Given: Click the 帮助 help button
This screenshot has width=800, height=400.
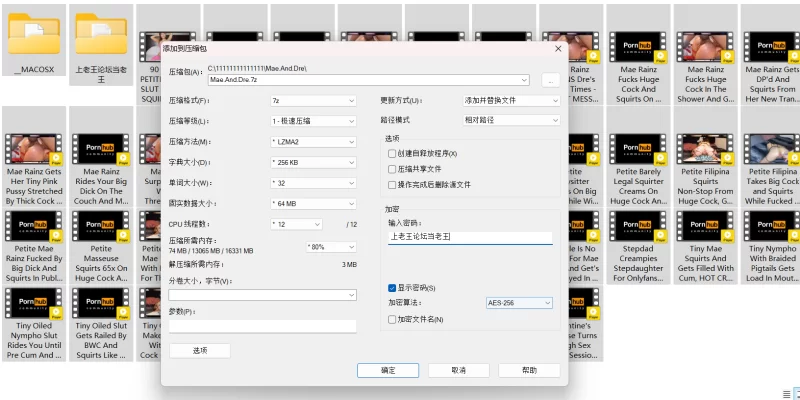Looking at the screenshot, I should (529, 370).
